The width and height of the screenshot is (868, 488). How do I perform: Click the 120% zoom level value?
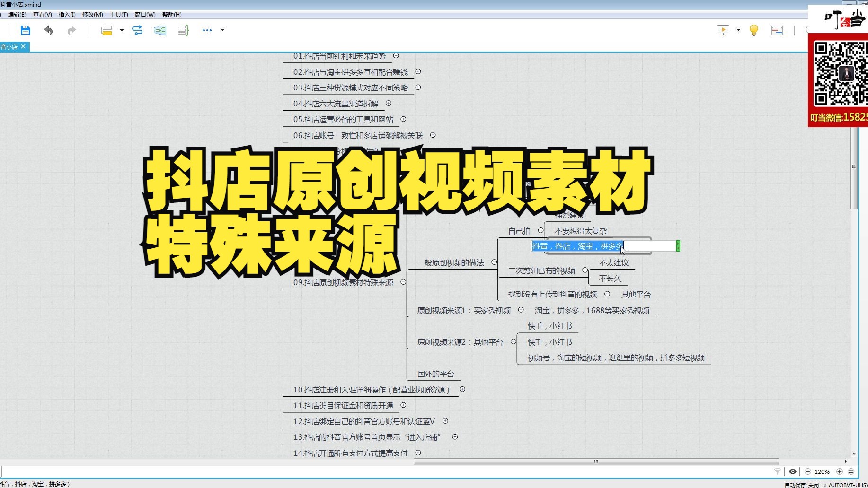(x=822, y=472)
